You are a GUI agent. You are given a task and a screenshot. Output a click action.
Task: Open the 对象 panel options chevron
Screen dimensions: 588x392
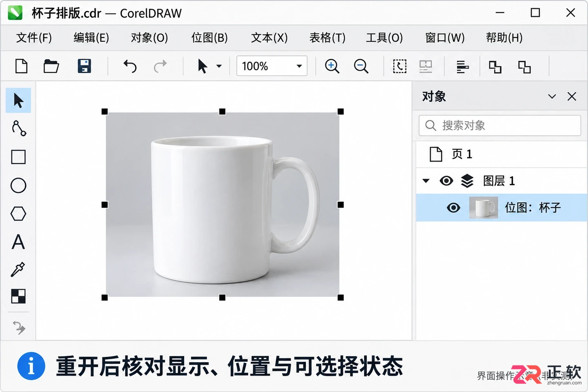(552, 96)
